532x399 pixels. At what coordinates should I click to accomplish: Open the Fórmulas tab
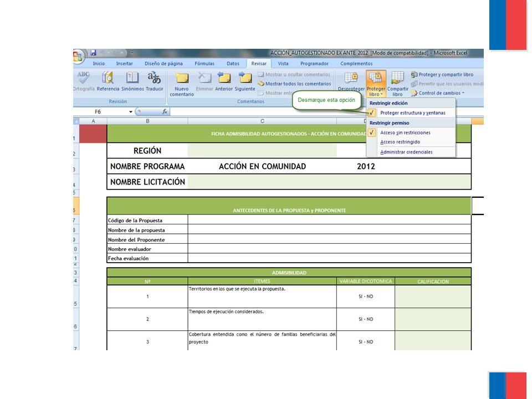click(204, 63)
